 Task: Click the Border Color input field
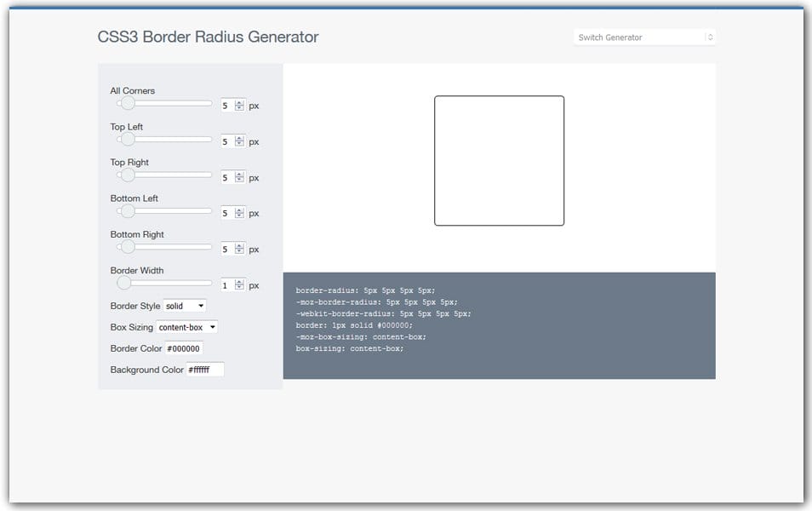[x=184, y=348]
